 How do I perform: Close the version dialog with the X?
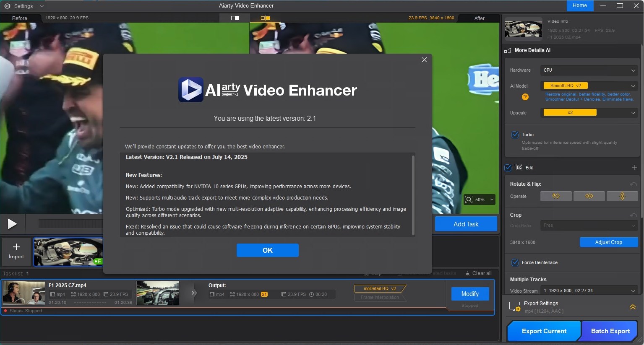coord(424,60)
